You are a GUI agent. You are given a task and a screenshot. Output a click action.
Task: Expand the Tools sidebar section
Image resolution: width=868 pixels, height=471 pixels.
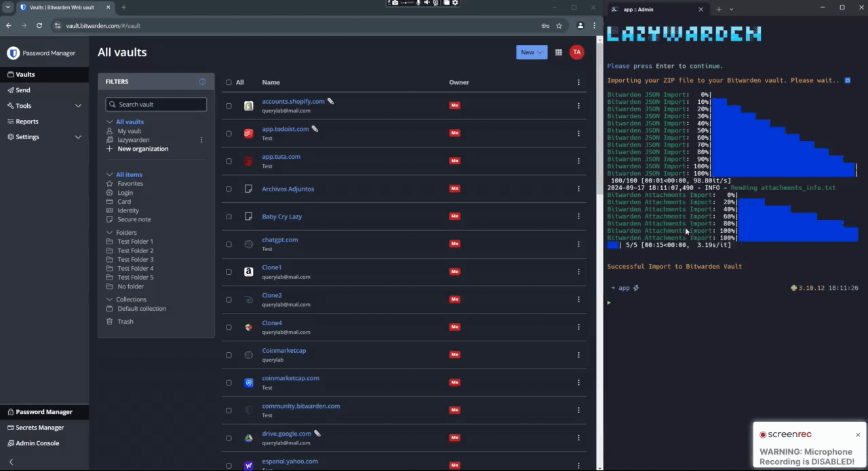[78, 106]
